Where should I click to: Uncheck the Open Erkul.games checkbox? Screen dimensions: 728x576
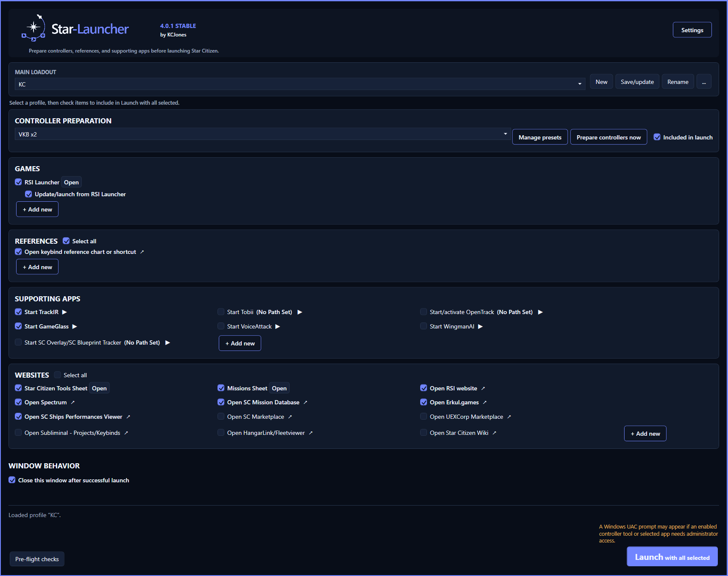[424, 402]
